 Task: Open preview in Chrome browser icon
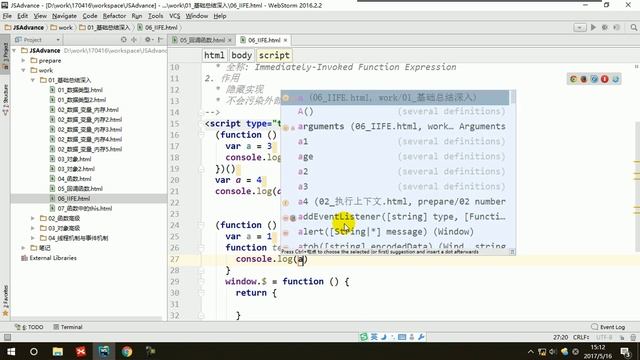[x=573, y=79]
